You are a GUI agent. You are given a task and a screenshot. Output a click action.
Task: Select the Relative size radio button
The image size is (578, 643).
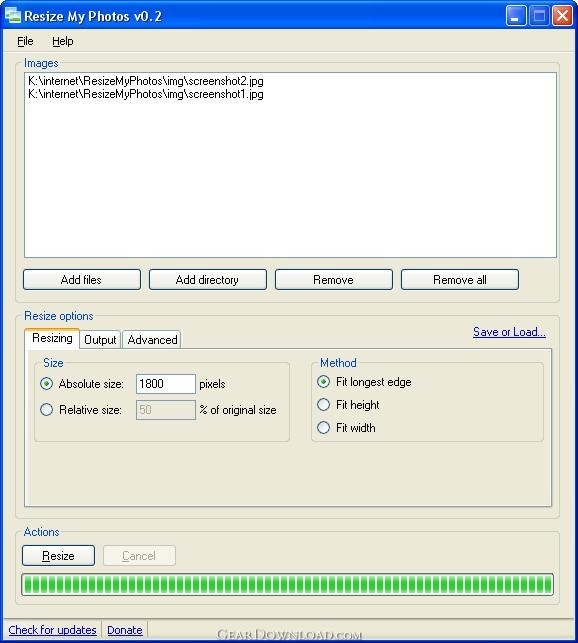point(46,410)
